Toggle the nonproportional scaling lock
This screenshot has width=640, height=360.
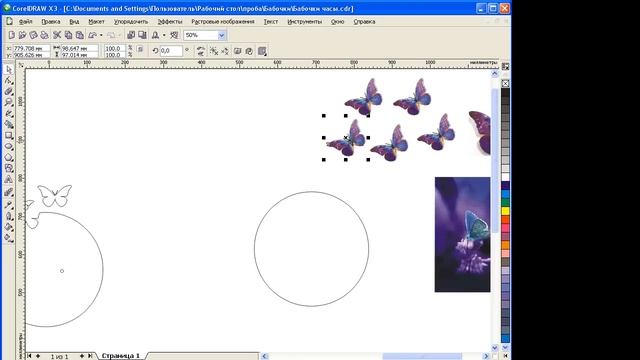[140, 49]
